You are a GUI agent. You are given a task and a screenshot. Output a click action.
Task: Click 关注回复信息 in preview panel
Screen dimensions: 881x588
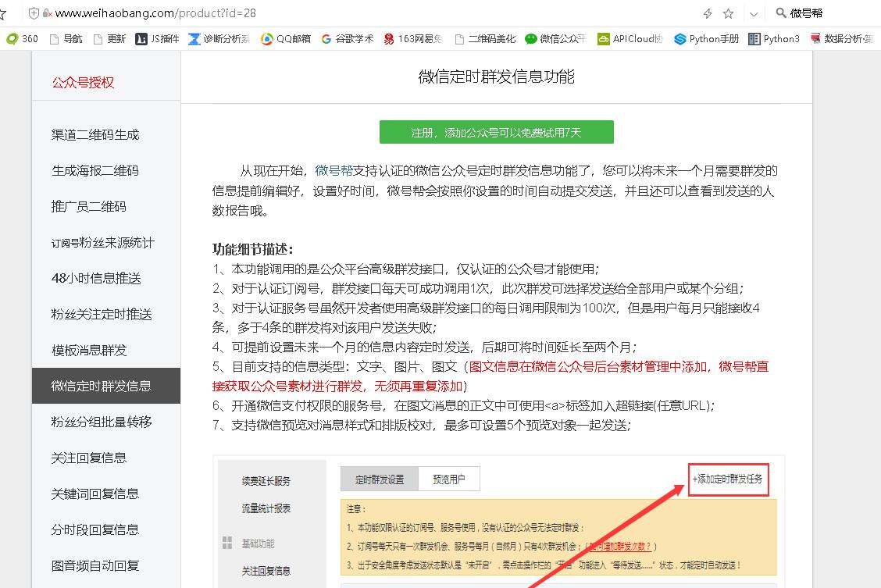[x=266, y=571]
